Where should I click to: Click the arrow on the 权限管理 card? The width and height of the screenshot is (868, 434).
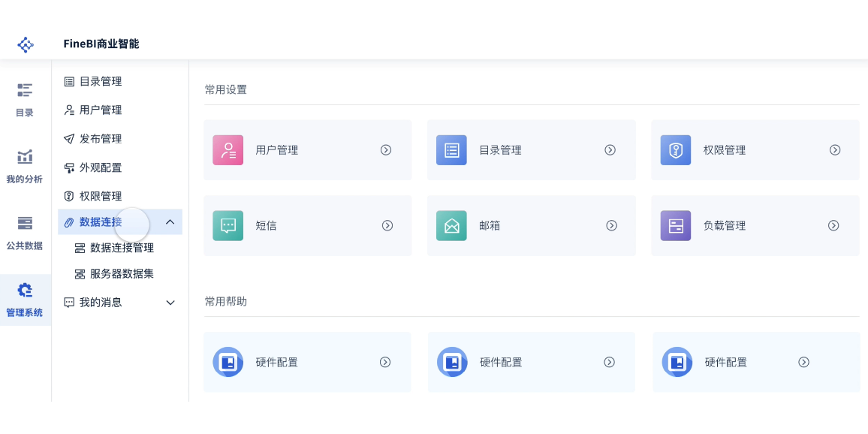coord(835,150)
